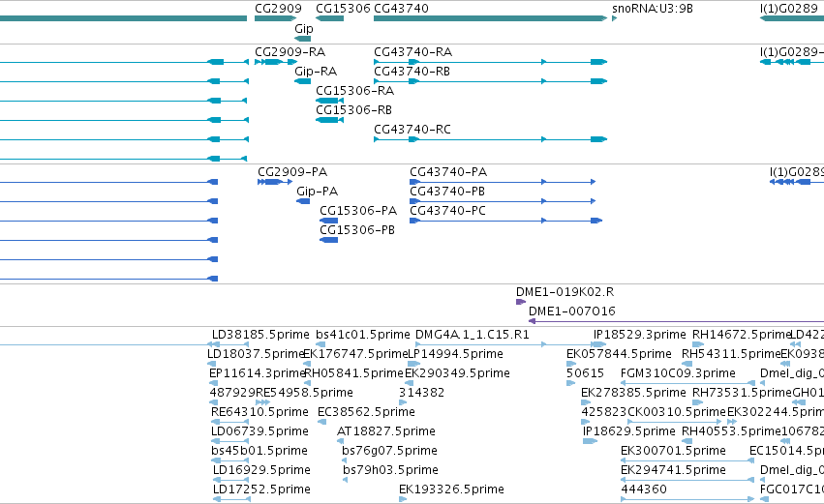Open EST LD38185.5prime

[260, 335]
